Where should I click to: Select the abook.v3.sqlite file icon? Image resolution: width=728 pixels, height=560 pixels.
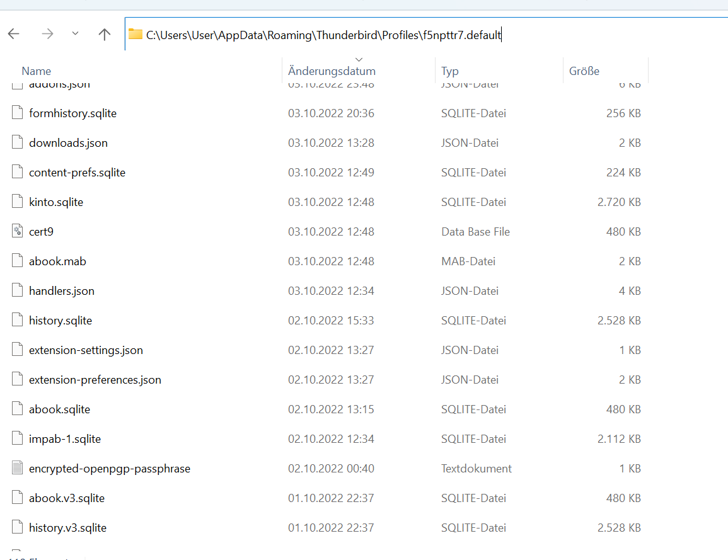click(17, 498)
